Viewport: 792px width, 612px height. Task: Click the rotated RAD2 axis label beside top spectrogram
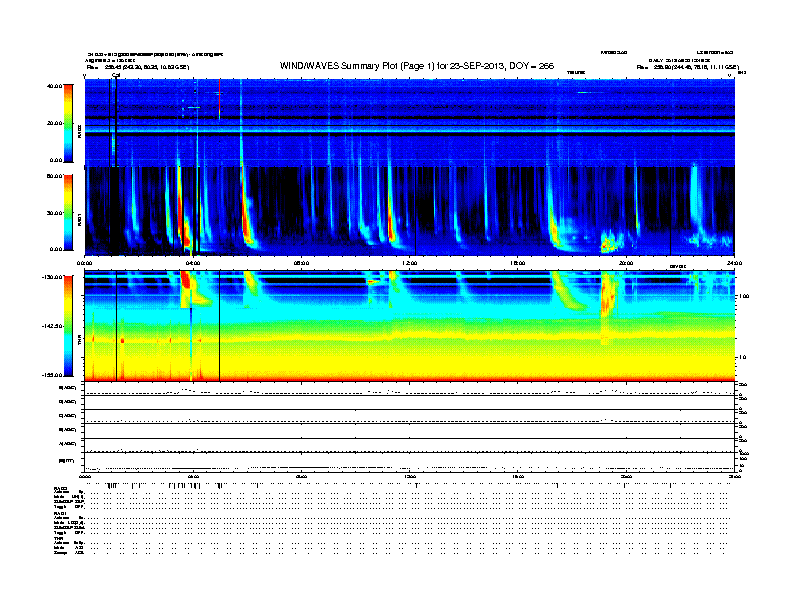(79, 131)
